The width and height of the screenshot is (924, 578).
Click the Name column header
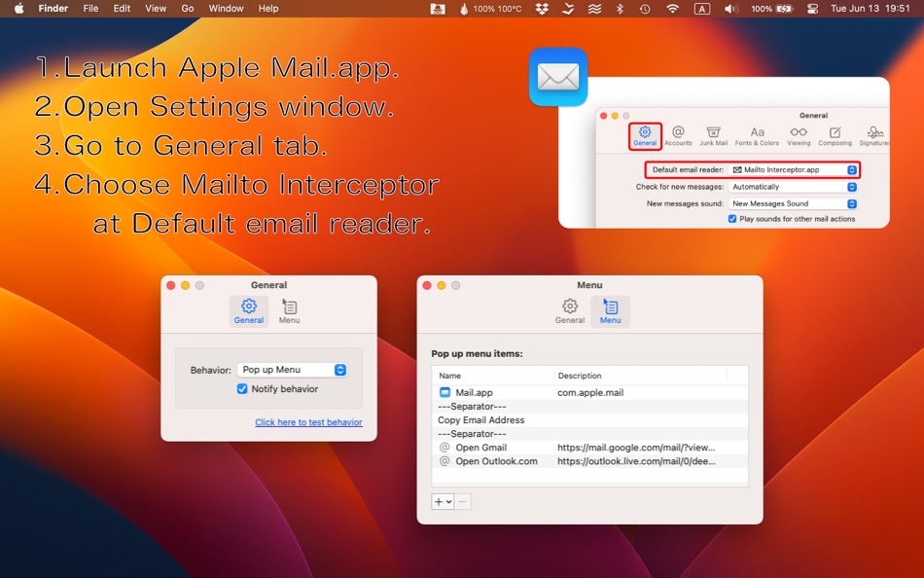[494, 376]
